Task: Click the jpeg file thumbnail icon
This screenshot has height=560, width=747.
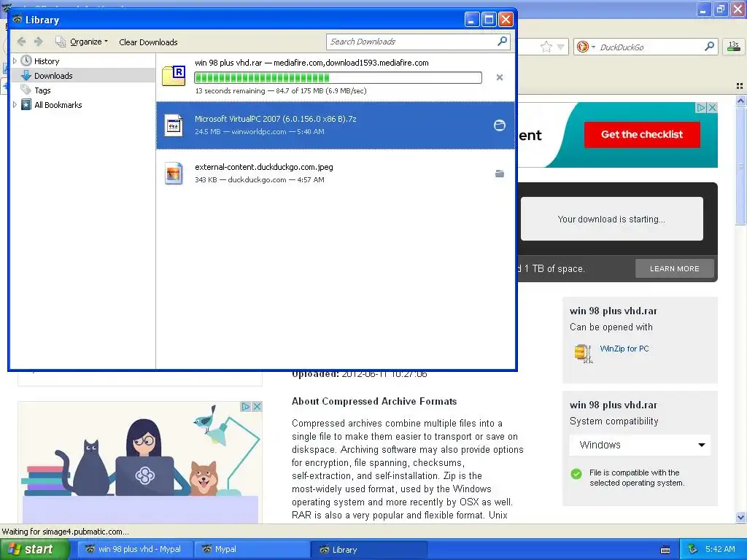Action: [174, 174]
